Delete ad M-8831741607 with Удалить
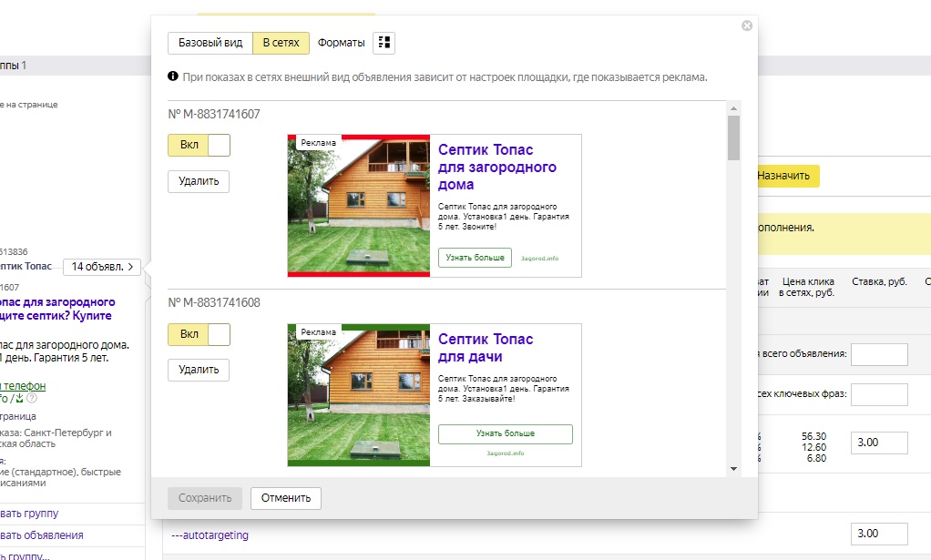 point(199,181)
